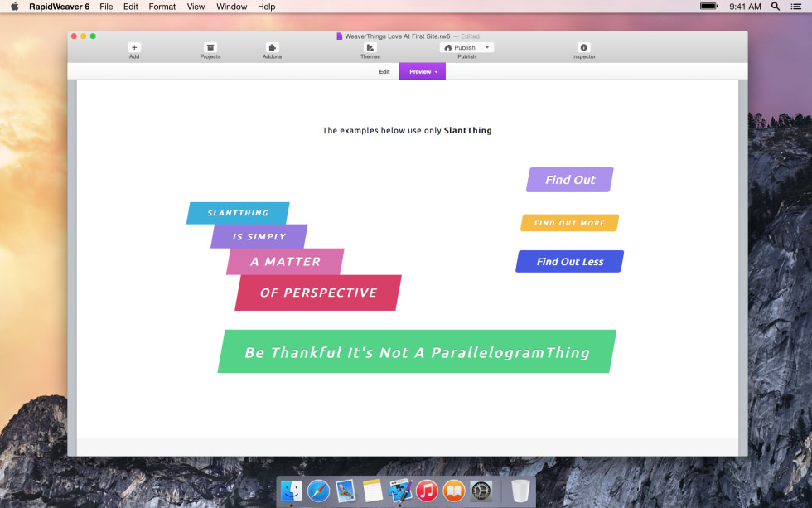Launch iTunes from the Dock
812x508 pixels.
(427, 491)
